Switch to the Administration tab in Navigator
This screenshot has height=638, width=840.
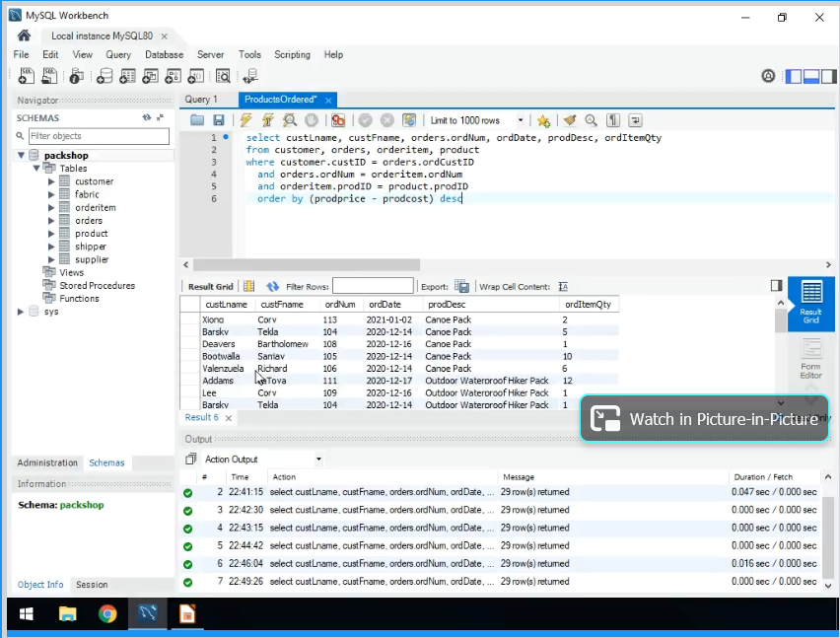pos(47,462)
